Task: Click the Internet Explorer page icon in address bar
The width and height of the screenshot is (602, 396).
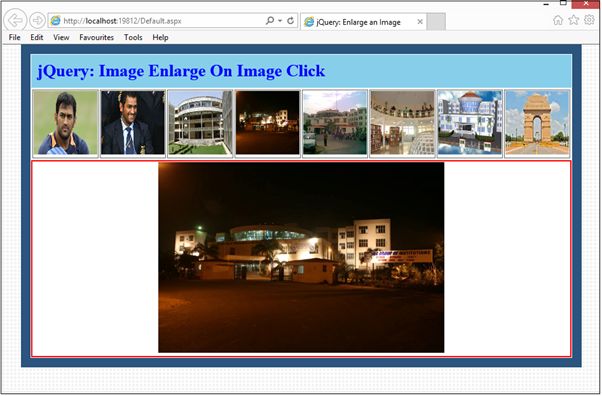Action: point(56,21)
